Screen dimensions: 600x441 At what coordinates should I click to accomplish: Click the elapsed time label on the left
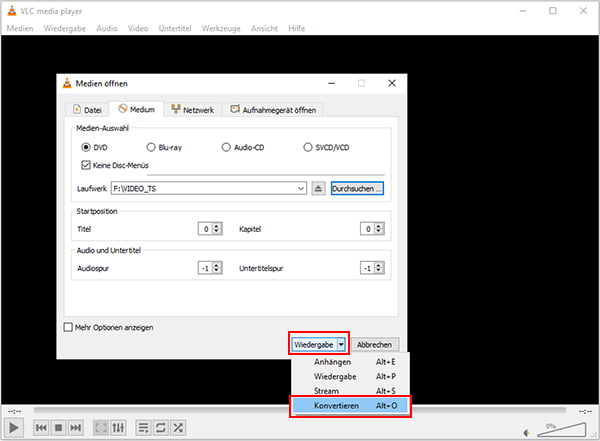tap(15, 411)
